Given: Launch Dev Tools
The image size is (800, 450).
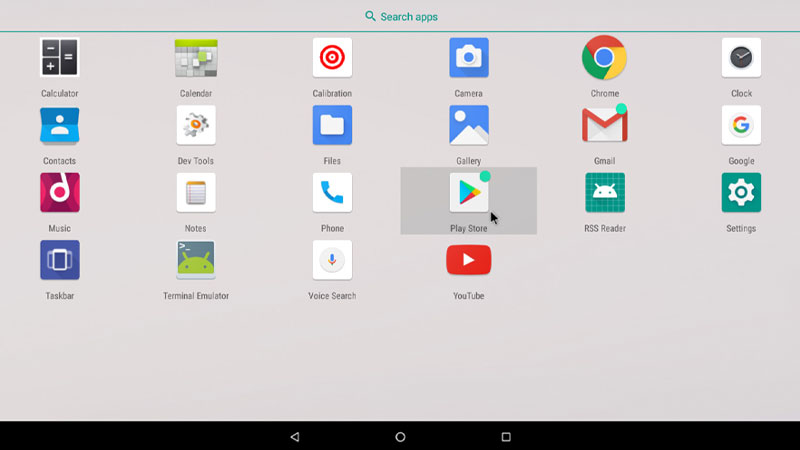Looking at the screenshot, I should tap(196, 125).
